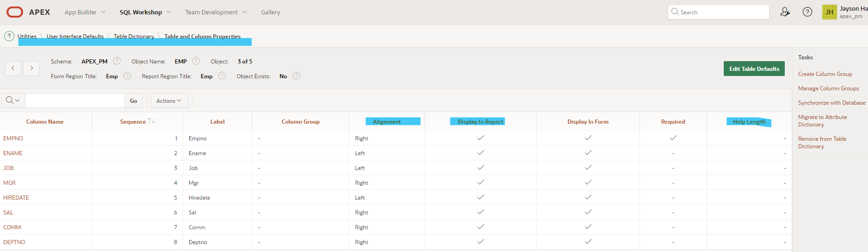
Task: Click the Oracle APEX logo icon
Action: coord(15,12)
